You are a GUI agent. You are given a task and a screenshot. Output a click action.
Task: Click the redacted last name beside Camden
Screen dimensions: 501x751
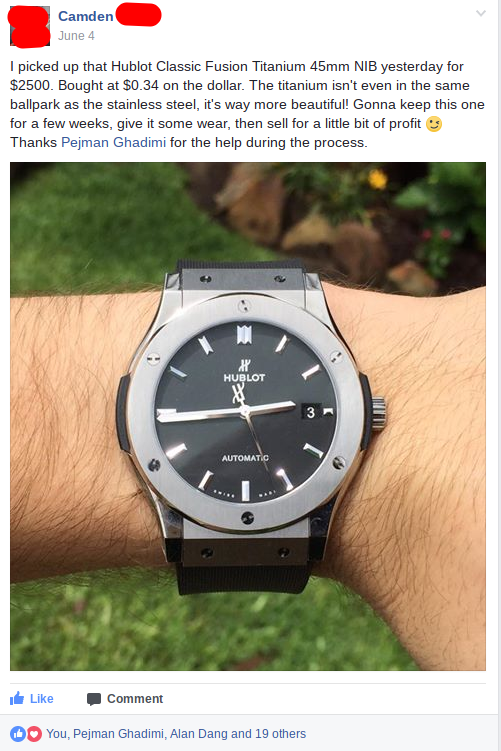coord(138,15)
